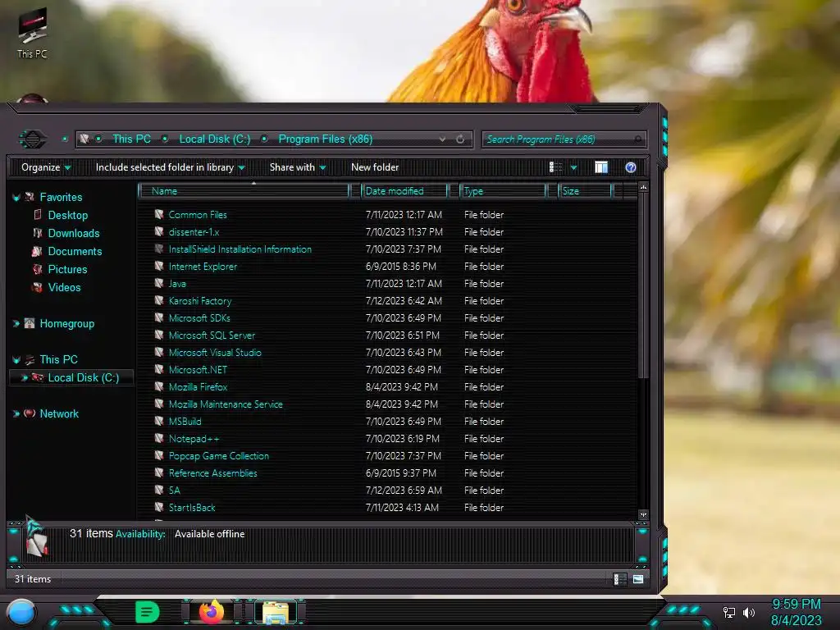Screen dimensions: 840x630
Task: Click the Downloads icon in Favorites
Action: (x=38, y=233)
